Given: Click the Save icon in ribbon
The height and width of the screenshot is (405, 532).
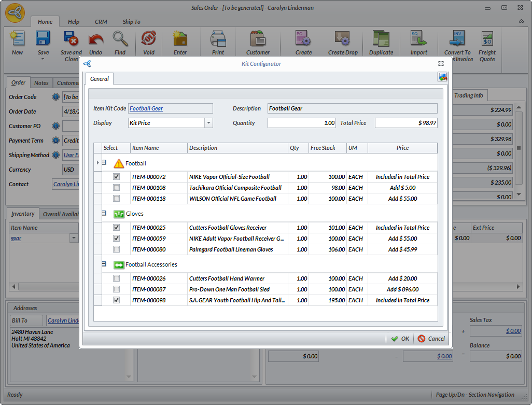Looking at the screenshot, I should (43, 39).
